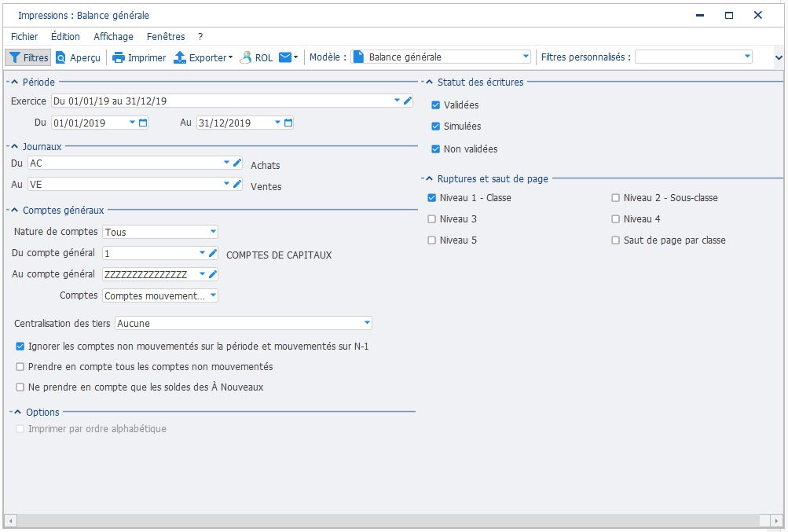Collapse the Options section

coord(17,412)
